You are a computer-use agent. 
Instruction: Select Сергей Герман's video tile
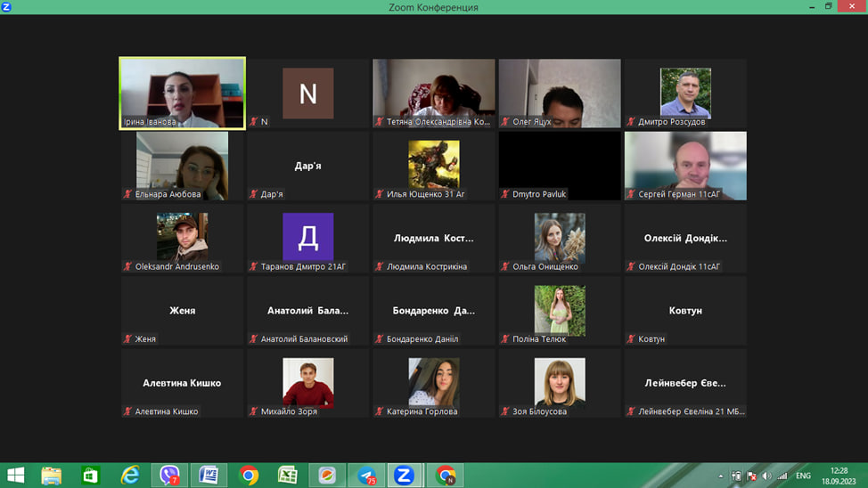tap(685, 165)
